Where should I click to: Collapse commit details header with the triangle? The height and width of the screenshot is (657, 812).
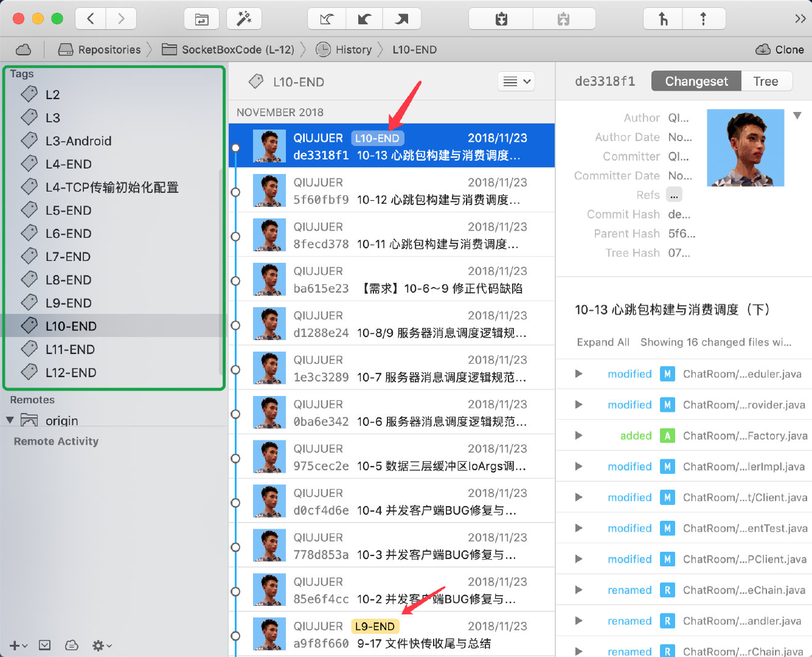[797, 116]
